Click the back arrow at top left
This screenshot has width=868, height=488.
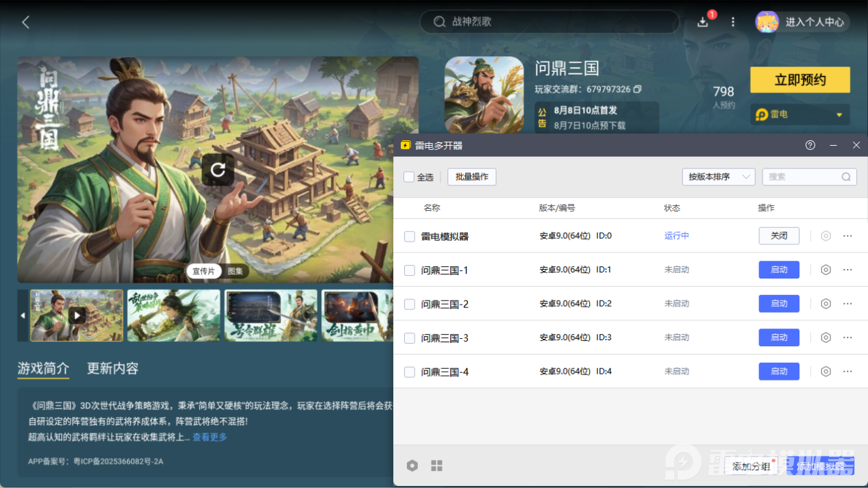click(25, 22)
